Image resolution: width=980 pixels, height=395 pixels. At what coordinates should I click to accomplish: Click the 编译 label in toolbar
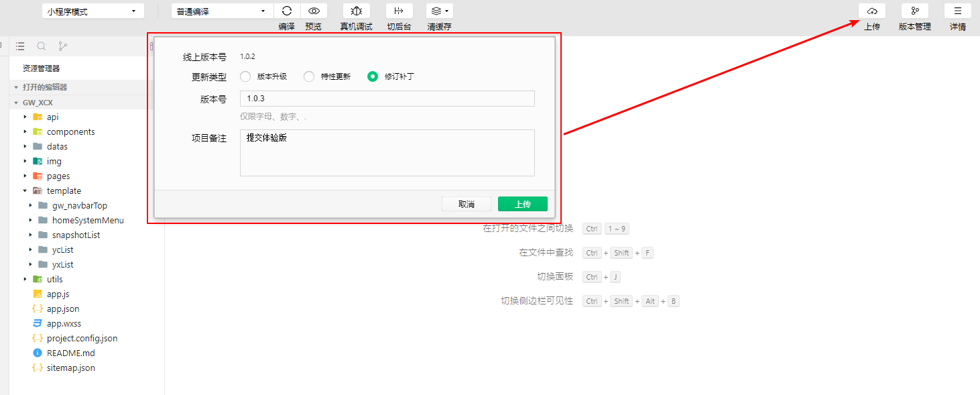287,27
